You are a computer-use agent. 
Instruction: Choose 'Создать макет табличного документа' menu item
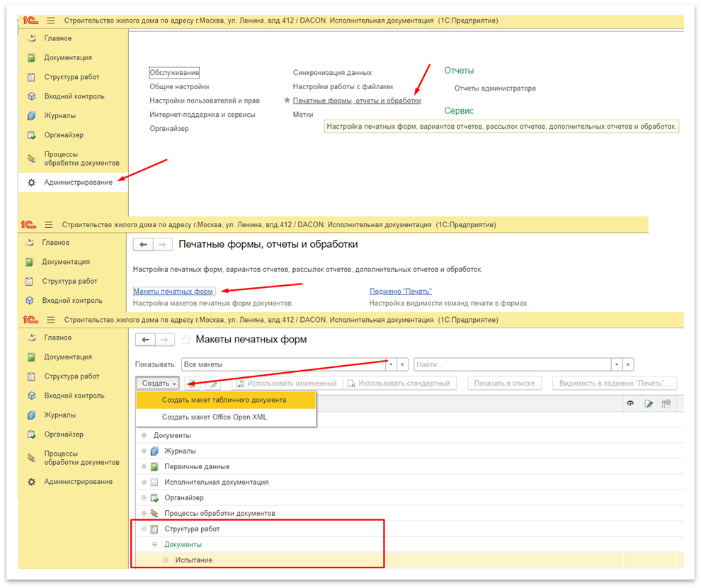point(224,400)
